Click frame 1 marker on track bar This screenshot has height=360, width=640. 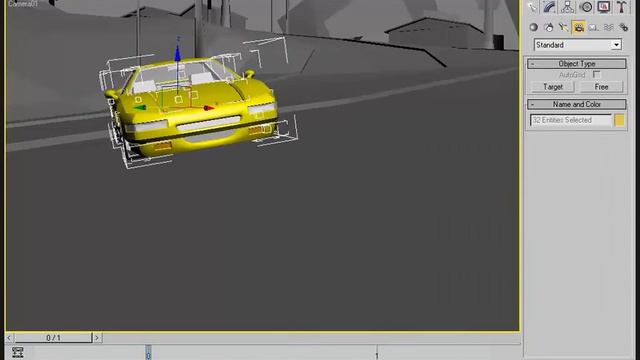pos(377,353)
